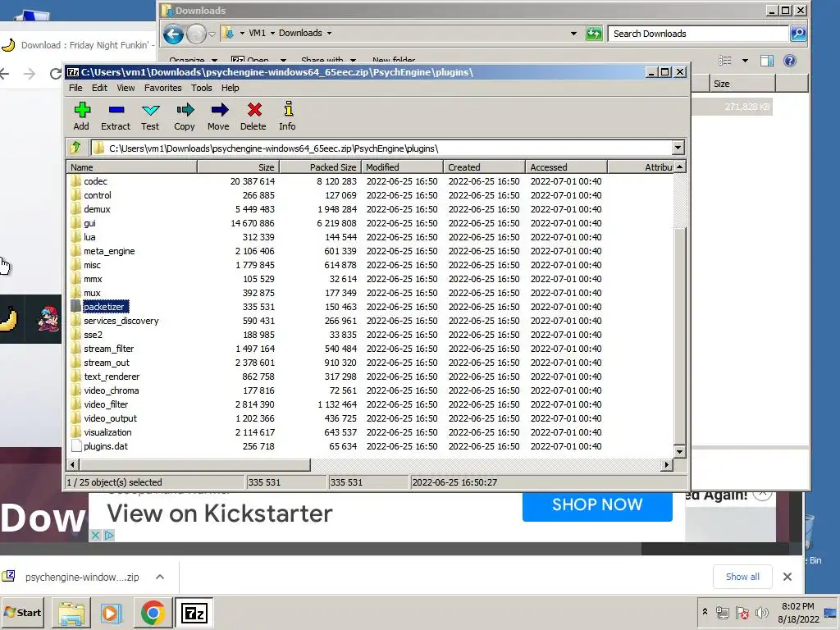Select the lua folder
The width and height of the screenshot is (840, 630).
pyautogui.click(x=89, y=237)
